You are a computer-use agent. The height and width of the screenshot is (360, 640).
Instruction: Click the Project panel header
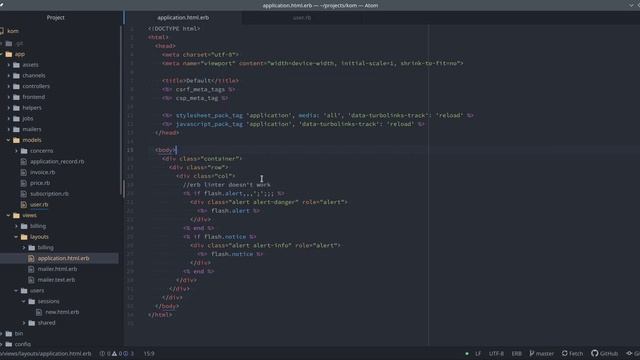coord(56,18)
